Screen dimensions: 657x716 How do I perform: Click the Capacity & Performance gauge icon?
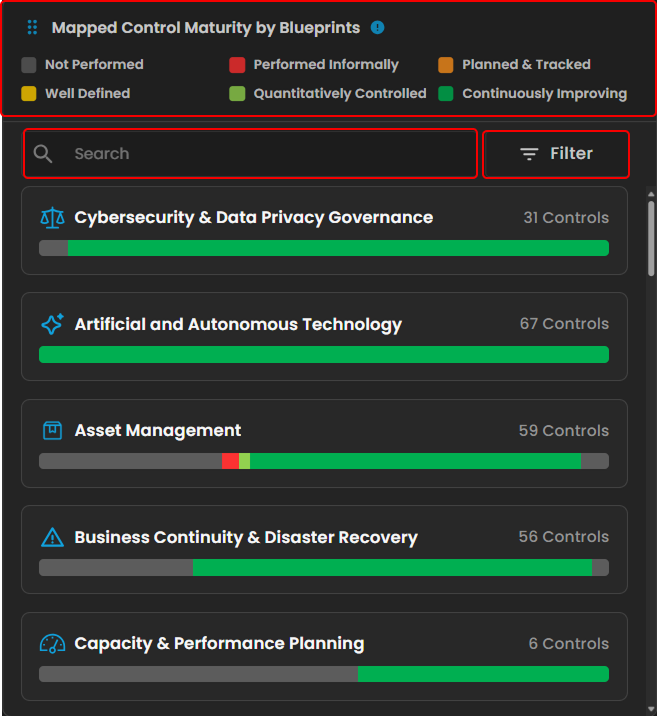point(51,644)
